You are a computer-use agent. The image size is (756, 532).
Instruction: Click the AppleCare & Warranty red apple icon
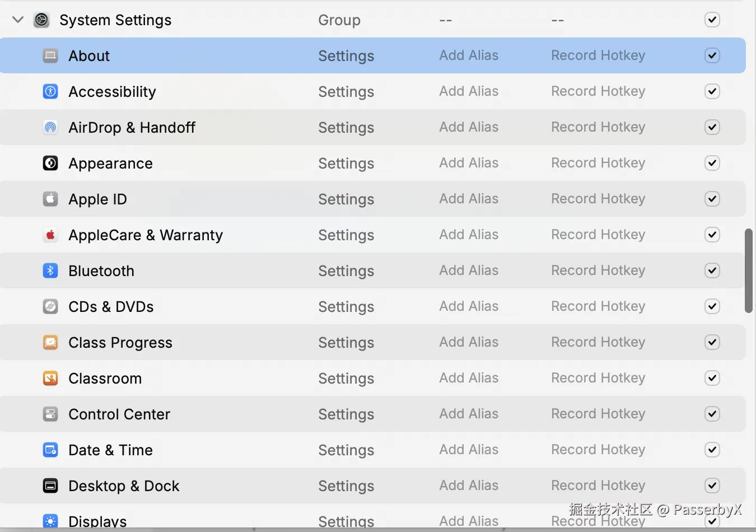click(50, 235)
